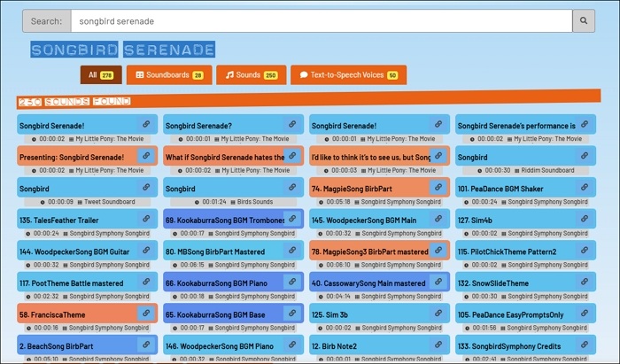
Task: Click link icon on 105. PeaDance EasyPromptsOnly
Action: click(585, 313)
